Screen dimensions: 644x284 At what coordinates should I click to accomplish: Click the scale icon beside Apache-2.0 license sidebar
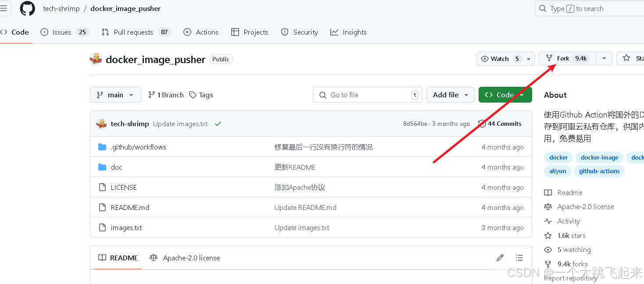[548, 207]
